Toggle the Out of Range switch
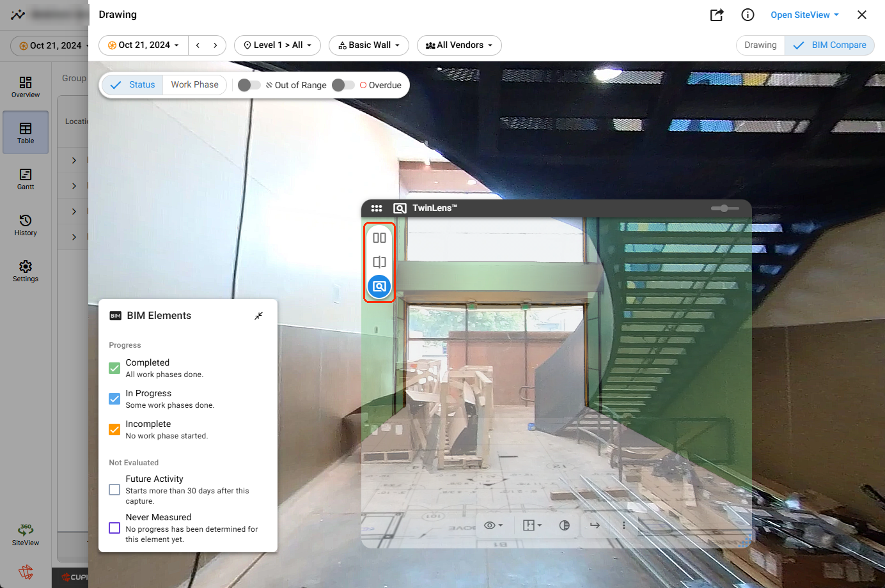Viewport: 885px width, 588px height. pos(249,85)
